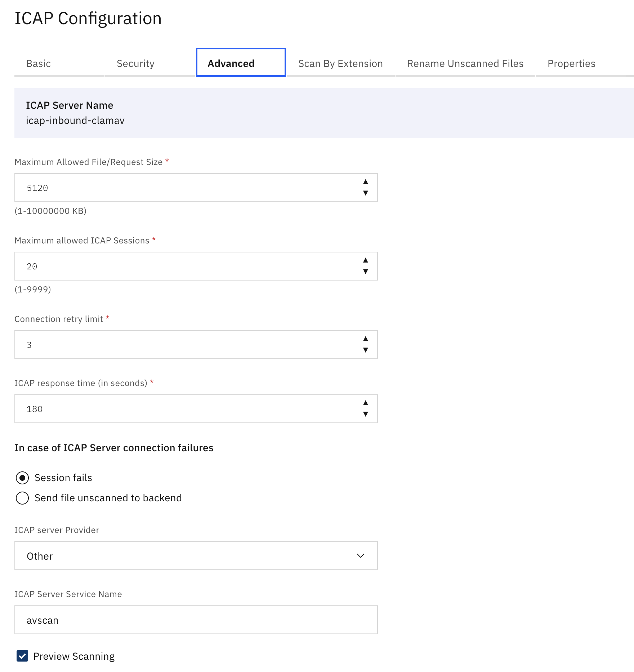Screen dimensions: 634x672
Task: Open the Security tab
Action: pyautogui.click(x=135, y=64)
